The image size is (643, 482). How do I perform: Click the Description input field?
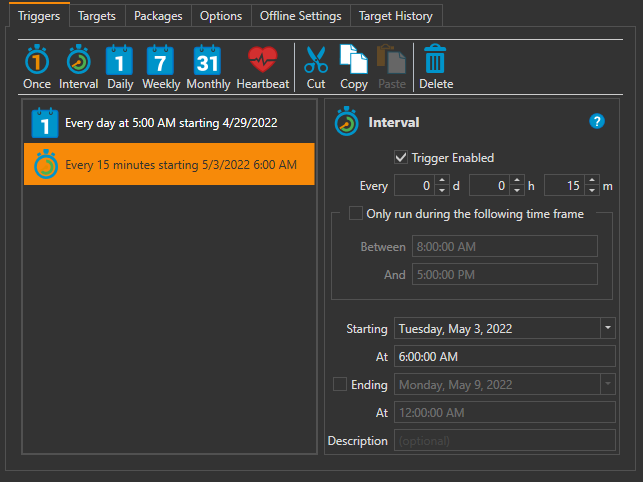[x=505, y=440]
